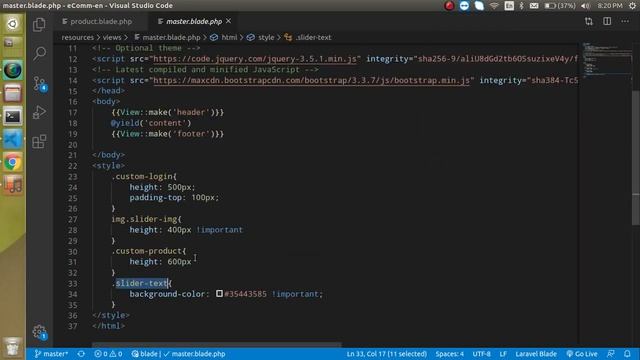This screenshot has width=640, height=360.
Task: Open the system session gear menu
Action: 633,5
